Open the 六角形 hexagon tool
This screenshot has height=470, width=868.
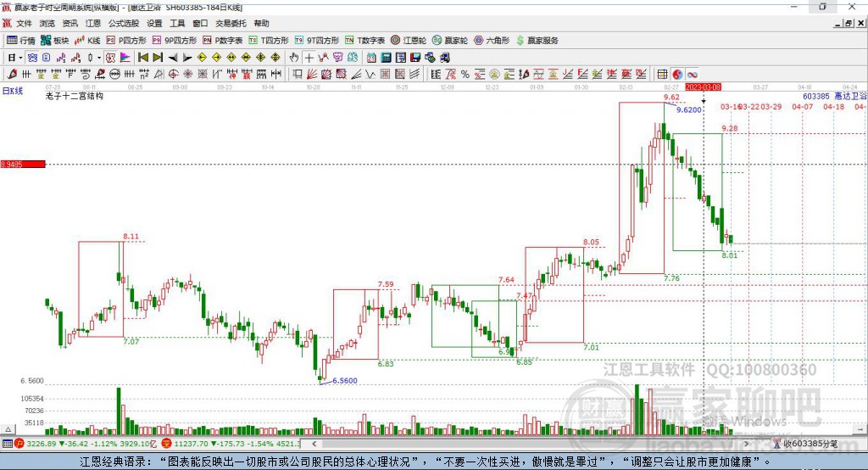[x=492, y=41]
